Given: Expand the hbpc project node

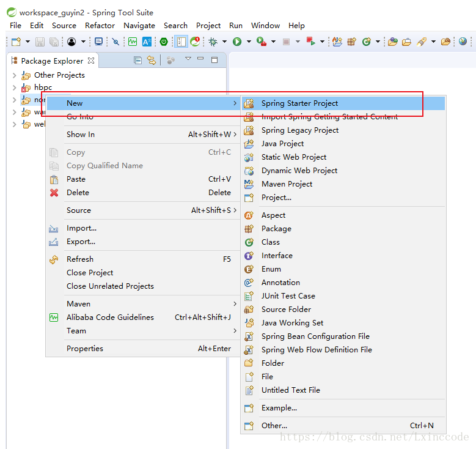Looking at the screenshot, I should click(x=14, y=87).
